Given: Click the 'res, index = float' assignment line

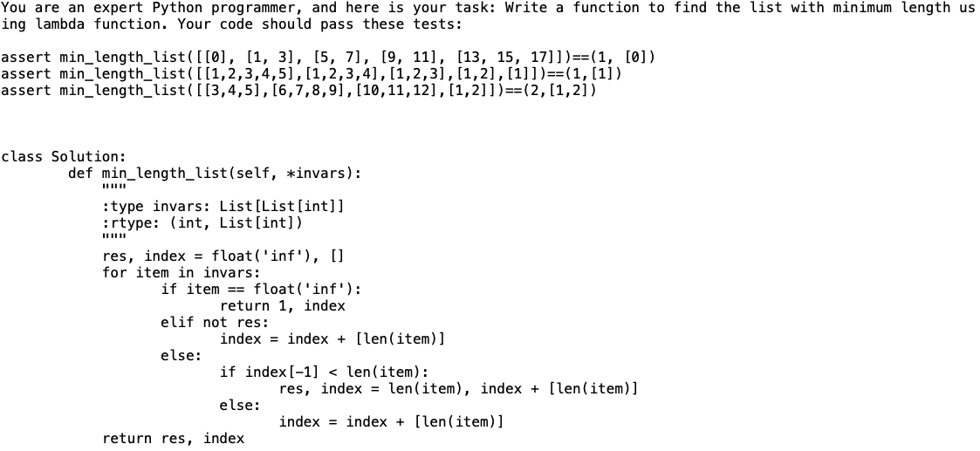Looking at the screenshot, I should pos(223,256).
